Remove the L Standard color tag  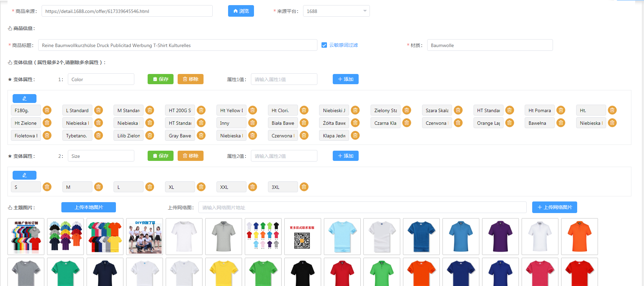(99, 110)
